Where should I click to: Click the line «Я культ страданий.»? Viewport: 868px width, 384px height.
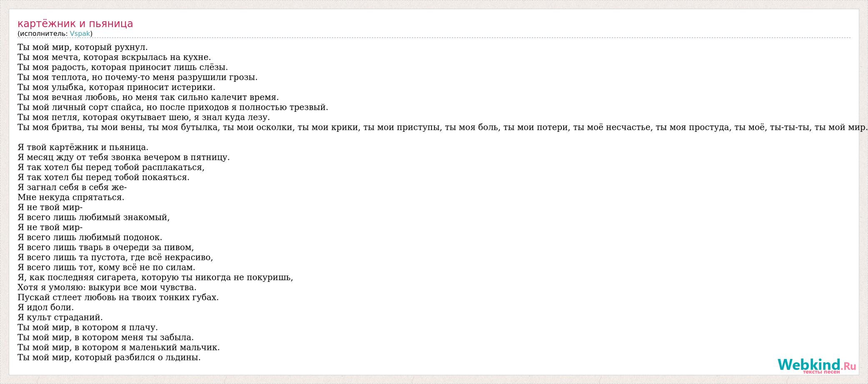tap(60, 317)
